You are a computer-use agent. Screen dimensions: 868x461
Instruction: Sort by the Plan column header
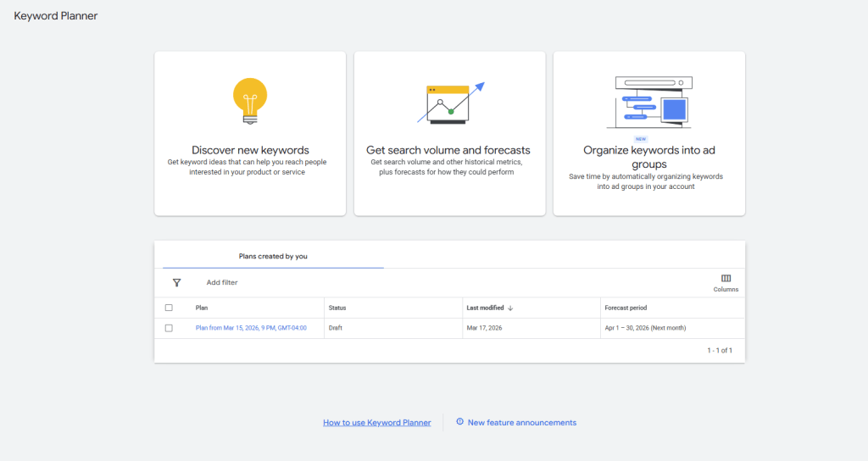pyautogui.click(x=202, y=308)
